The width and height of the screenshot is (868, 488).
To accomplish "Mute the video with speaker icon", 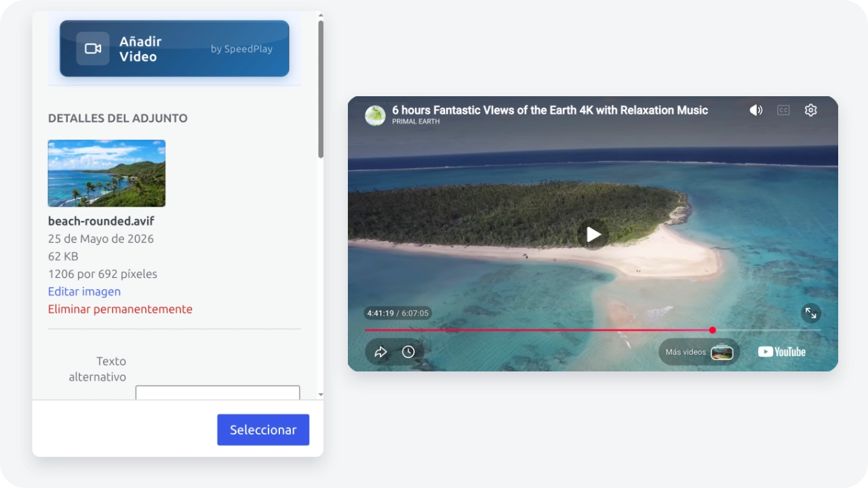I will 755,110.
